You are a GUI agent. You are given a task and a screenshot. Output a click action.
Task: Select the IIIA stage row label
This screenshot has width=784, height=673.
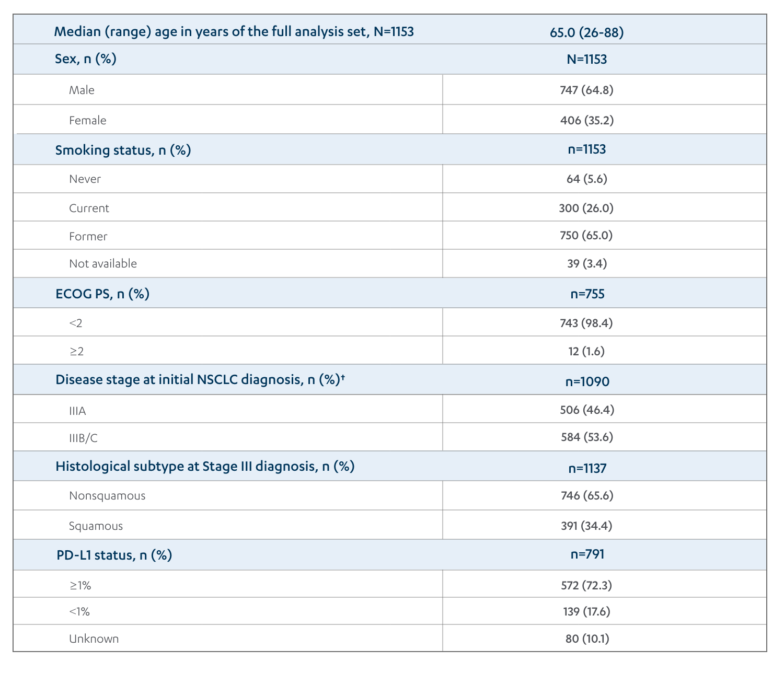[77, 411]
